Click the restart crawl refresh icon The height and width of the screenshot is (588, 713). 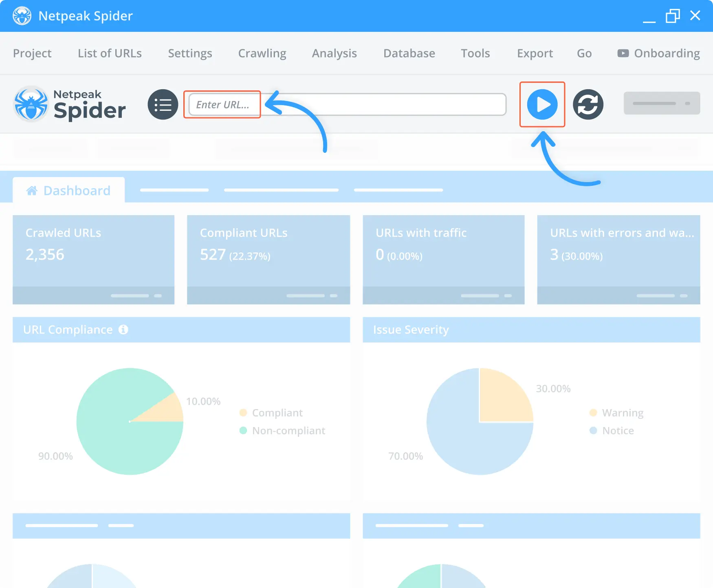(588, 104)
